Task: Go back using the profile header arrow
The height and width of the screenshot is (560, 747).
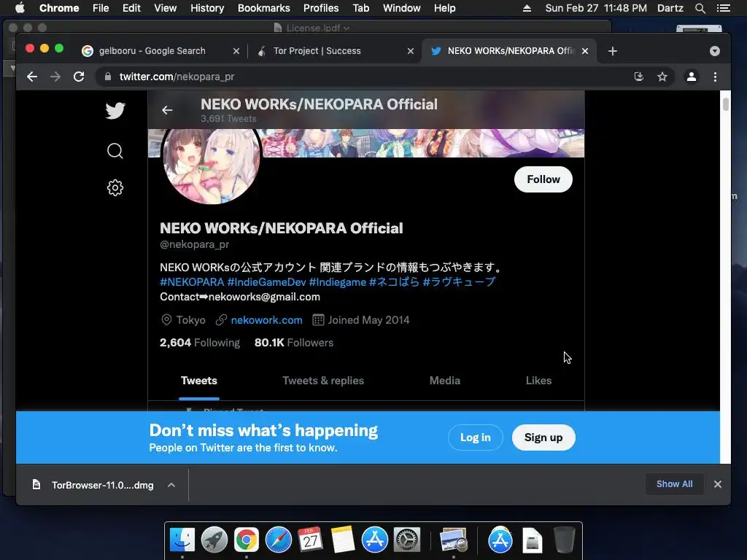Action: point(167,111)
